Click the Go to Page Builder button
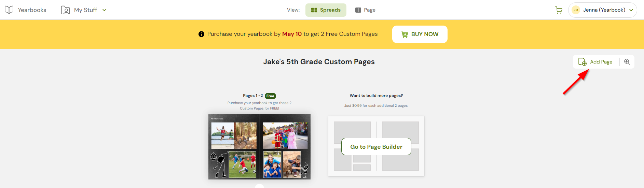This screenshot has width=644, height=188. coord(376,147)
